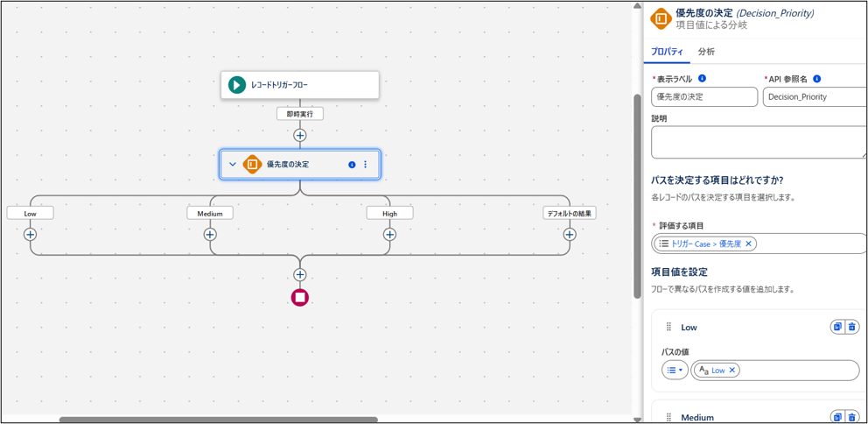
Task: Click the 即時実行 path label
Action: click(x=300, y=114)
